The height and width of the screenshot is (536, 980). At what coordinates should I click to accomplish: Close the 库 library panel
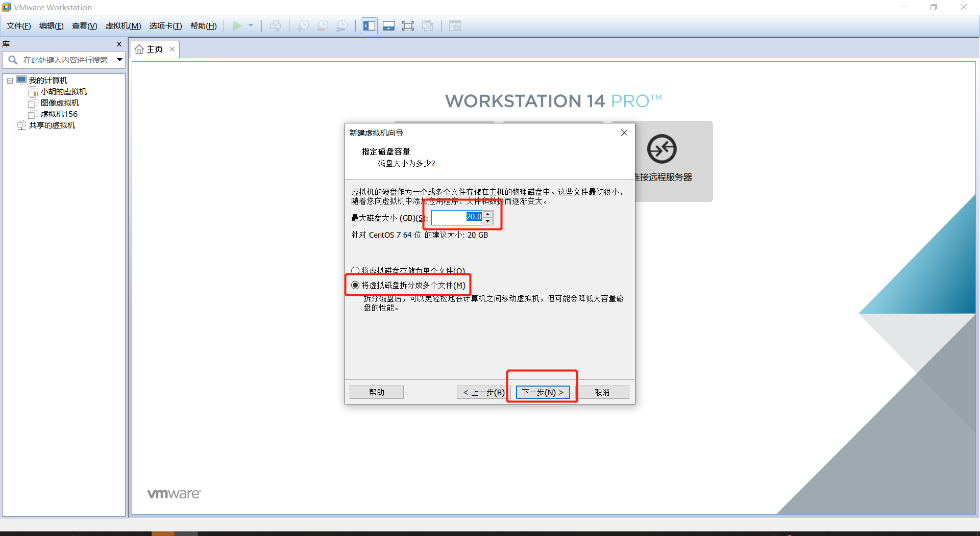point(119,44)
